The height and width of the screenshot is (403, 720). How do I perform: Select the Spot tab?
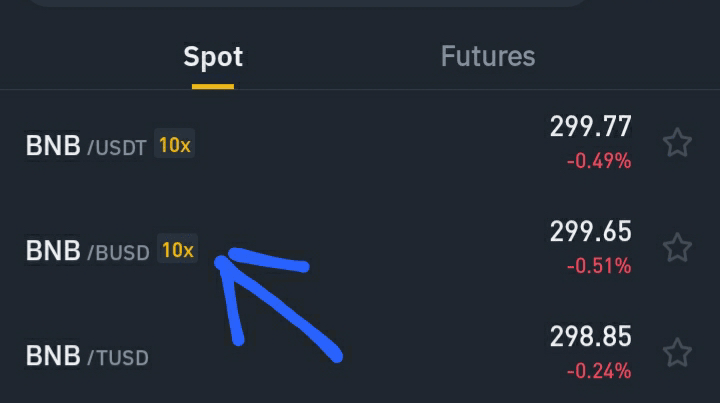pos(213,57)
